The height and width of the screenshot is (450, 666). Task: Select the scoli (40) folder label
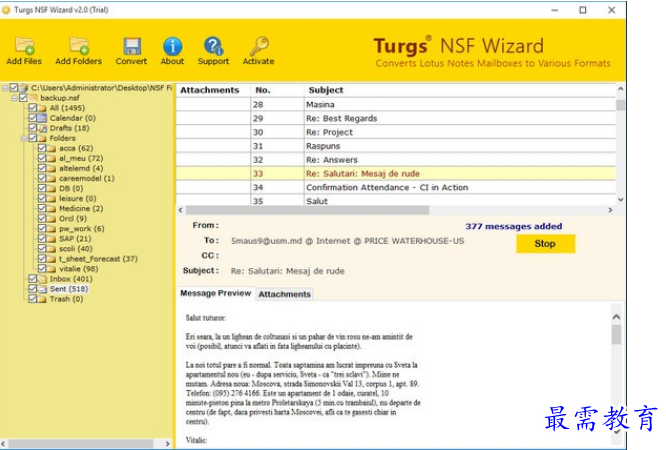[x=76, y=249]
